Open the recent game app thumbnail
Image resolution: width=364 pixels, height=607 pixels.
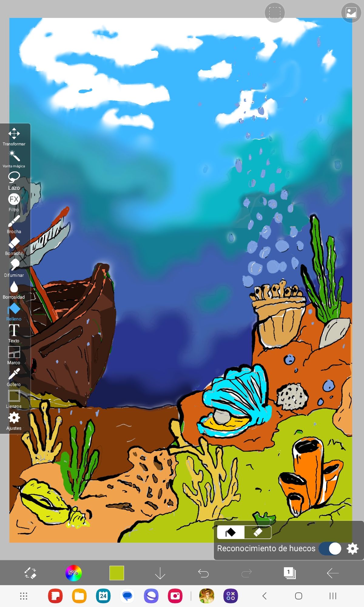click(207, 596)
